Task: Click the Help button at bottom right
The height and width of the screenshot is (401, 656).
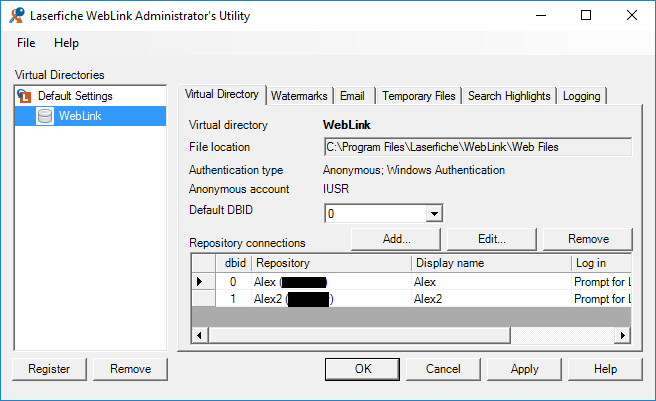Action: [605, 369]
